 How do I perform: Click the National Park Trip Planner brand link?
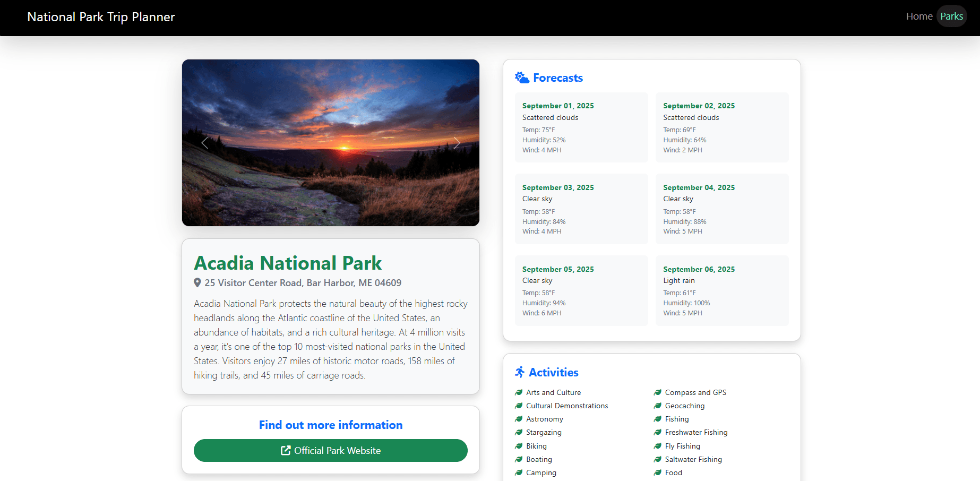[101, 16]
